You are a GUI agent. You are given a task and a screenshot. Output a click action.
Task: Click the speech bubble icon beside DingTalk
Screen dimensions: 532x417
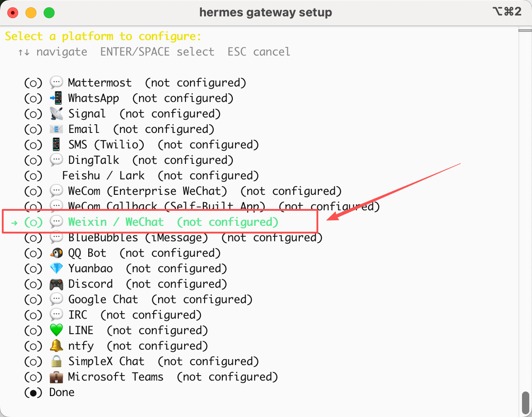click(x=56, y=160)
